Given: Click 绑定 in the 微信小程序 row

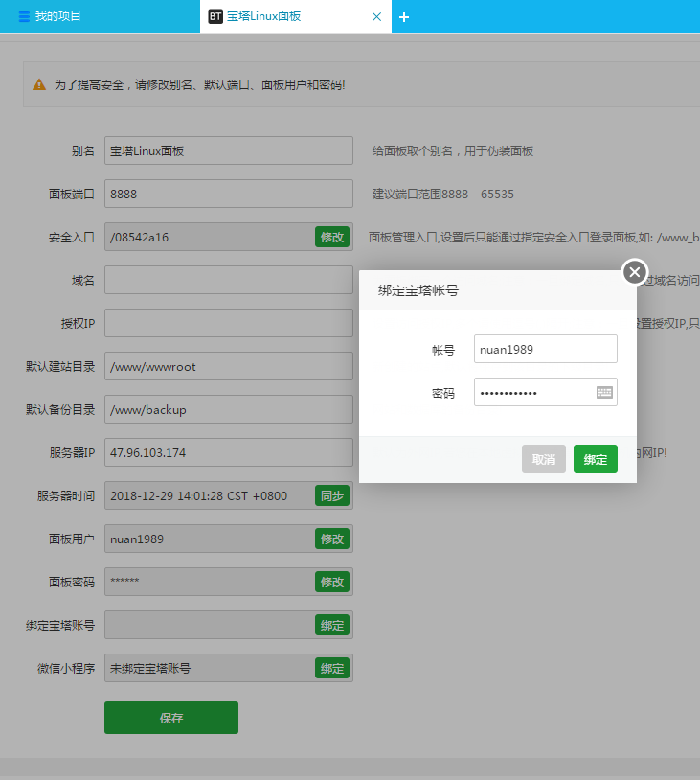Looking at the screenshot, I should click(x=332, y=668).
